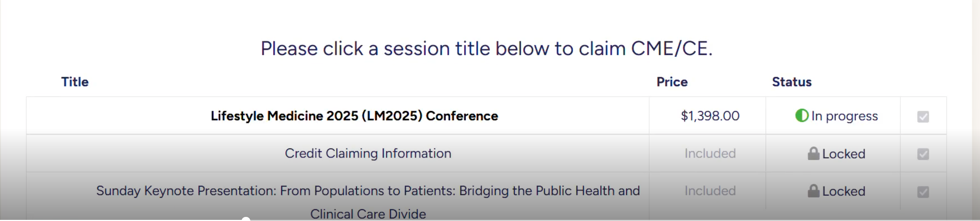Viewport: 980px width, 221px height.
Task: Click the In progress status text
Action: point(845,116)
